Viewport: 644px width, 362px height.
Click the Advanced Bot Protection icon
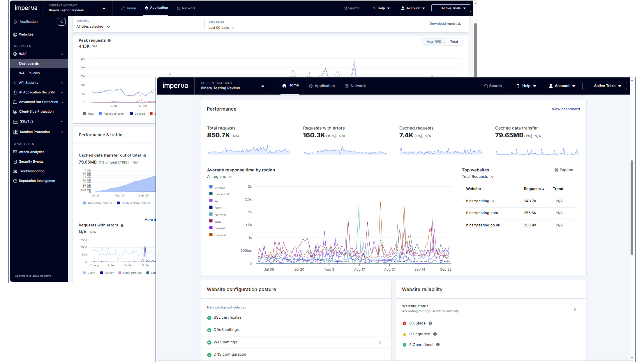point(15,102)
